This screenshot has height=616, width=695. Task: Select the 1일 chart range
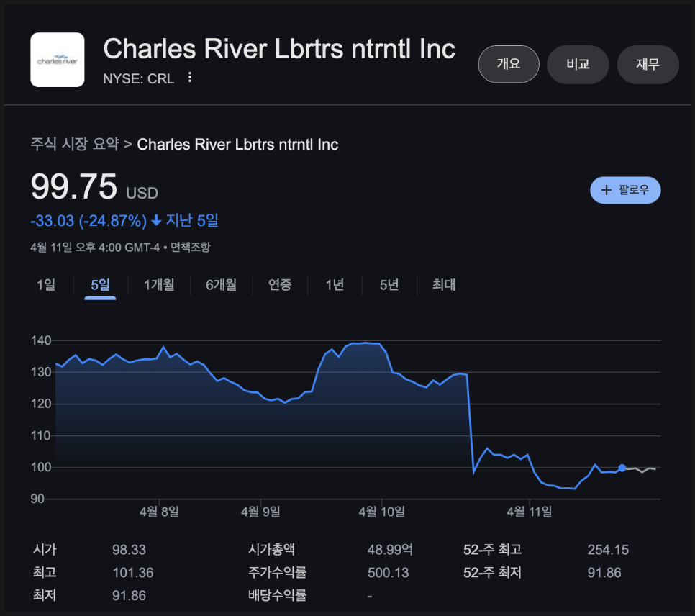[x=46, y=285]
